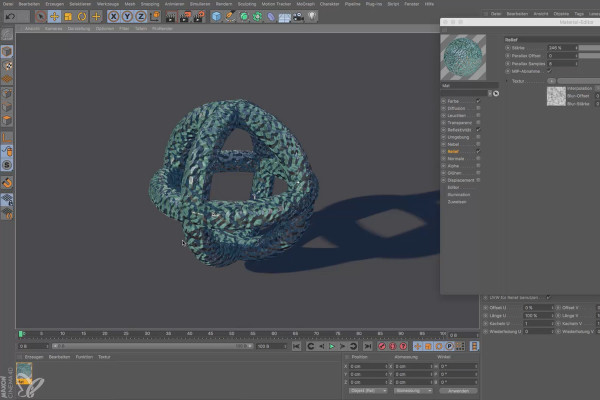The image size is (600, 400).
Task: Open the viewport Kameras menu
Action: (53, 29)
